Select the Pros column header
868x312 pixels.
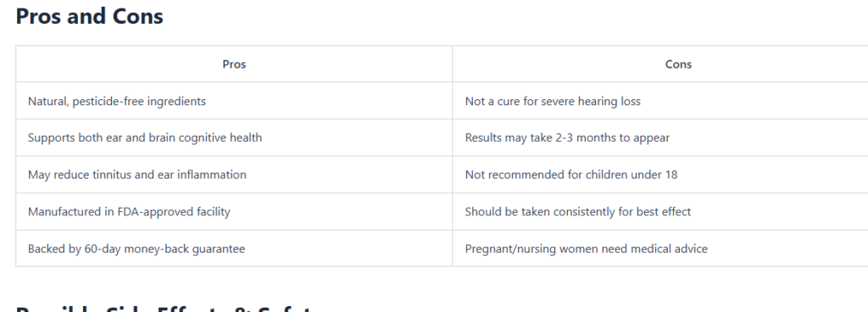click(234, 64)
